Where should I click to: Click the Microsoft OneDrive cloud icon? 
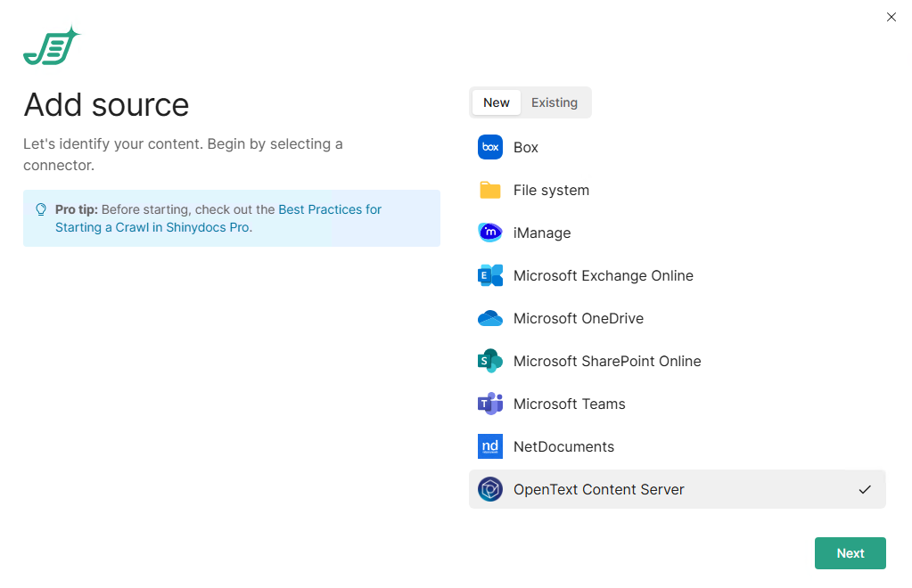[490, 318]
